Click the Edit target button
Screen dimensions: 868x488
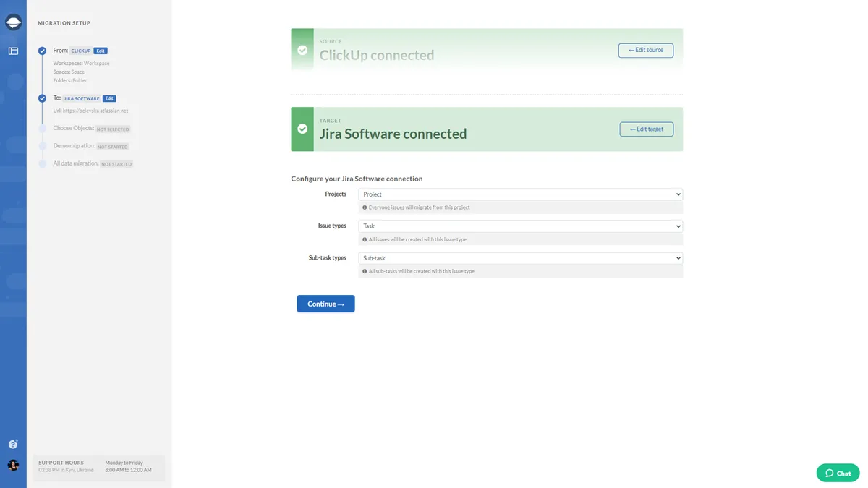coord(647,129)
